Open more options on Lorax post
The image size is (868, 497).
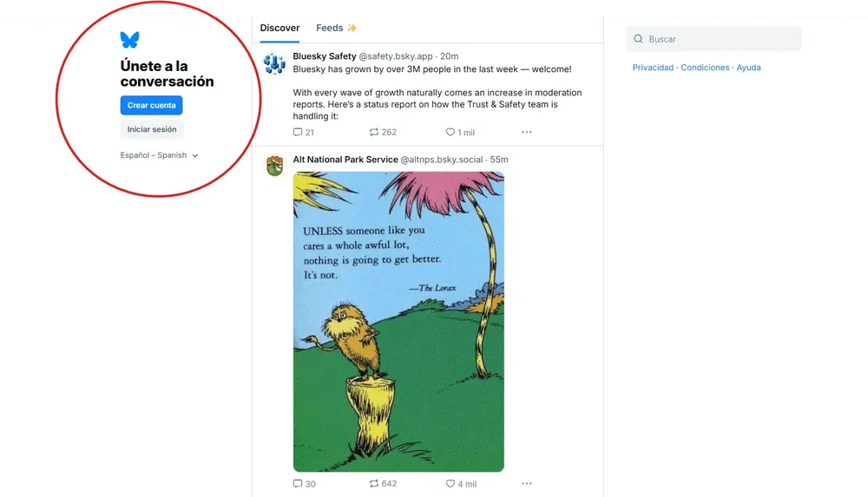(527, 483)
